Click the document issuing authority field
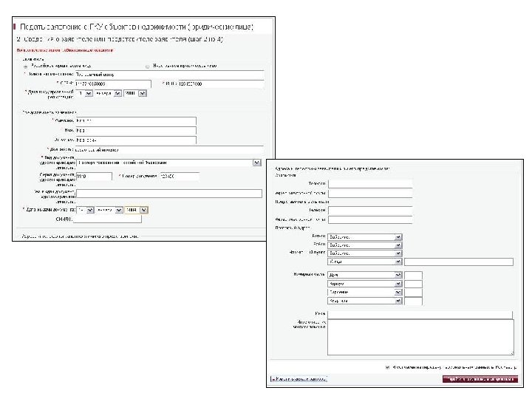Screen dimensions: 532x399 [x=169, y=194]
